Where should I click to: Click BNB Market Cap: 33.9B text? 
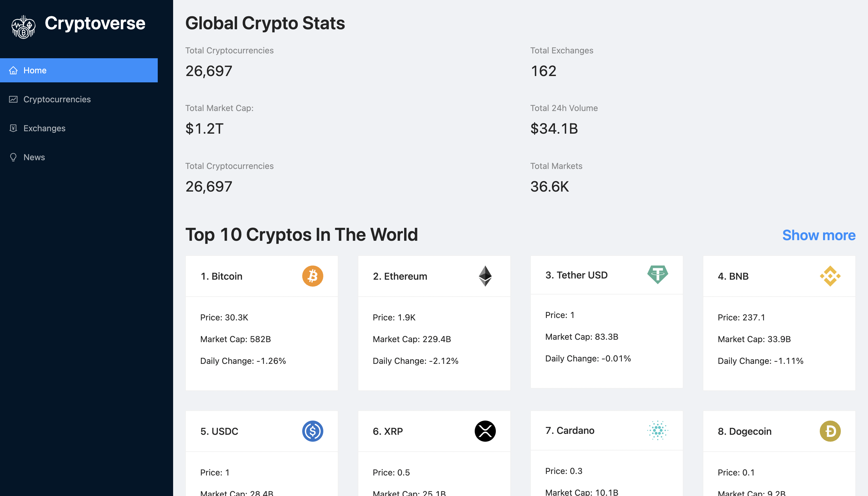(754, 339)
